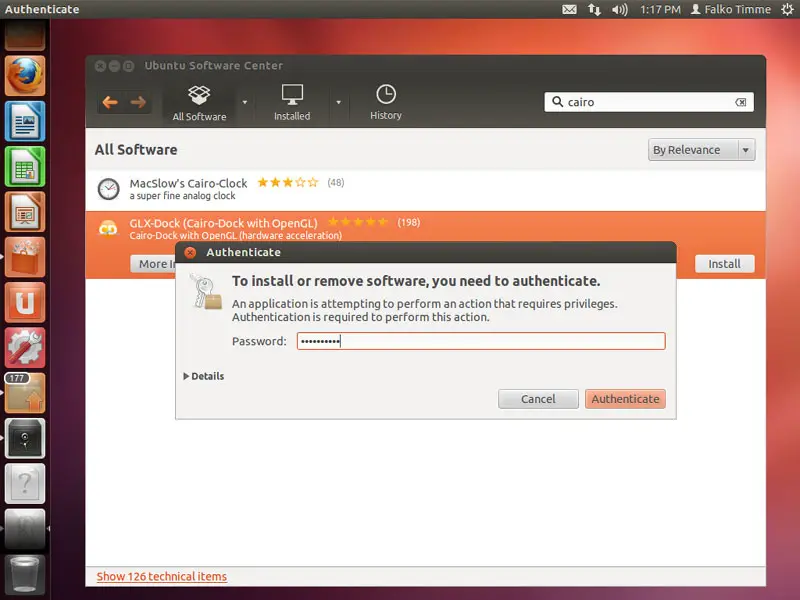The image size is (800, 600).
Task: Expand the Details section
Action: (204, 376)
